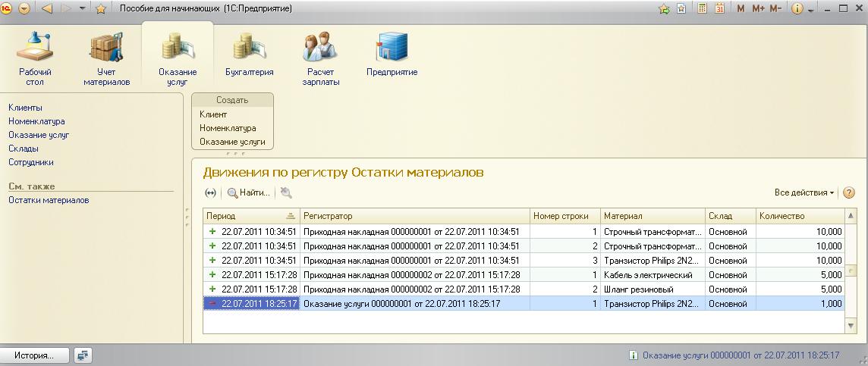Open Рабочий стол section
Image resolution: width=868 pixels, height=366 pixels.
pyautogui.click(x=35, y=58)
